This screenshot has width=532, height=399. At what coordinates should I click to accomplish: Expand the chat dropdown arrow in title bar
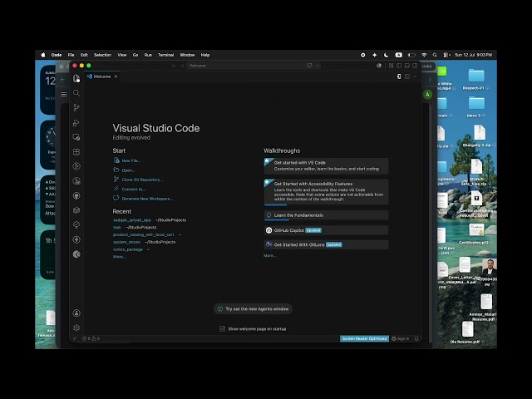(x=318, y=66)
